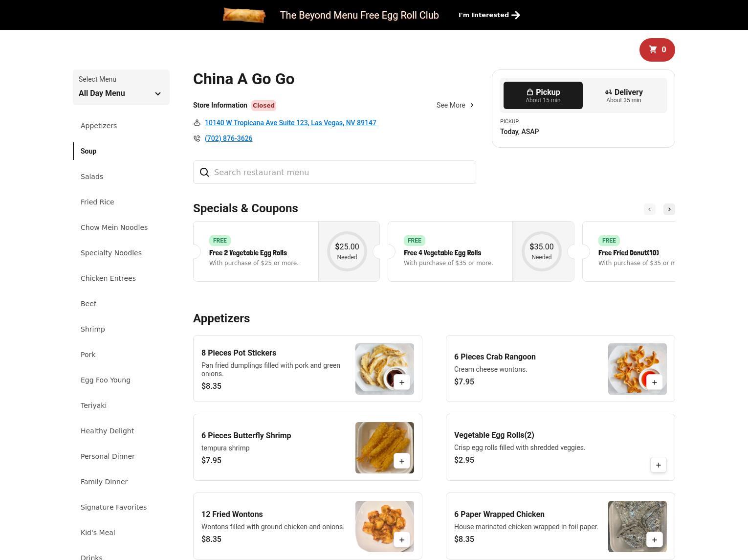Click I'm Interested banner link
Viewport: 748px width, 560px height.
pos(489,15)
